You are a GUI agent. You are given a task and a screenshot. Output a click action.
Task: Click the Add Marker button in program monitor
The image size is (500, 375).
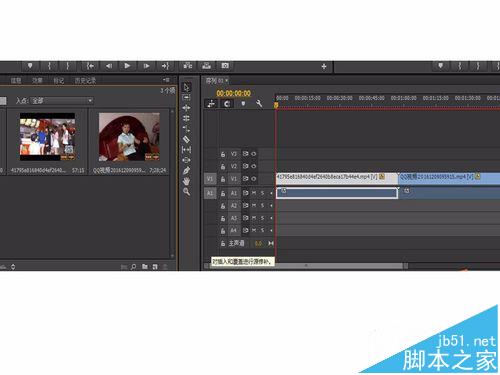click(x=30, y=66)
